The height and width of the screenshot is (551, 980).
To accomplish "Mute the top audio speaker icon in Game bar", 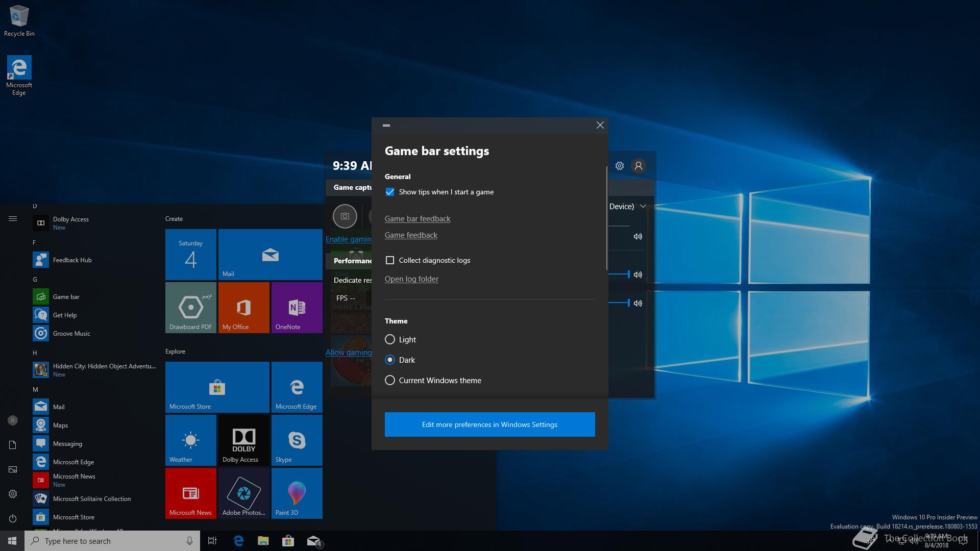I will pyautogui.click(x=638, y=236).
